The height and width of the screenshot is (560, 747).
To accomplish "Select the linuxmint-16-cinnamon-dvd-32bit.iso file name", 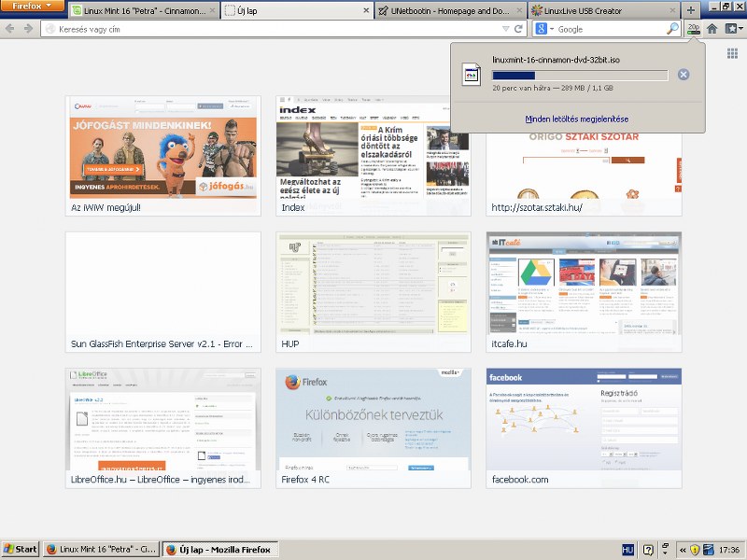I will pyautogui.click(x=556, y=60).
